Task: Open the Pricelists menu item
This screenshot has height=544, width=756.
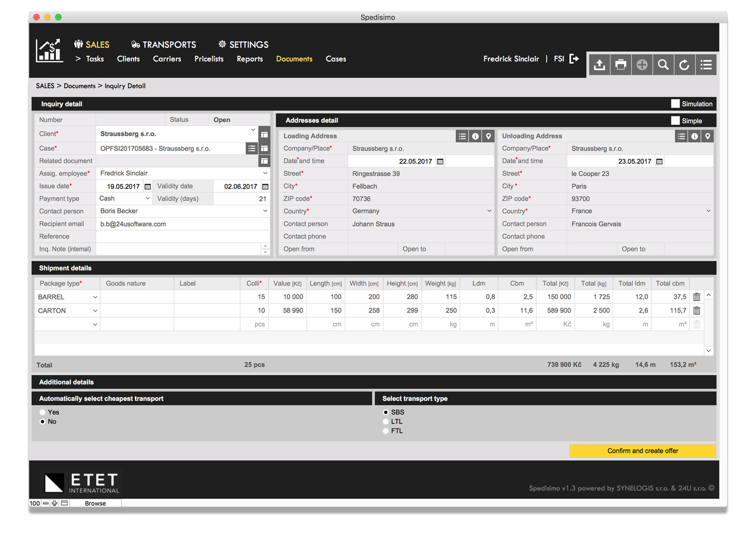Action: click(209, 59)
